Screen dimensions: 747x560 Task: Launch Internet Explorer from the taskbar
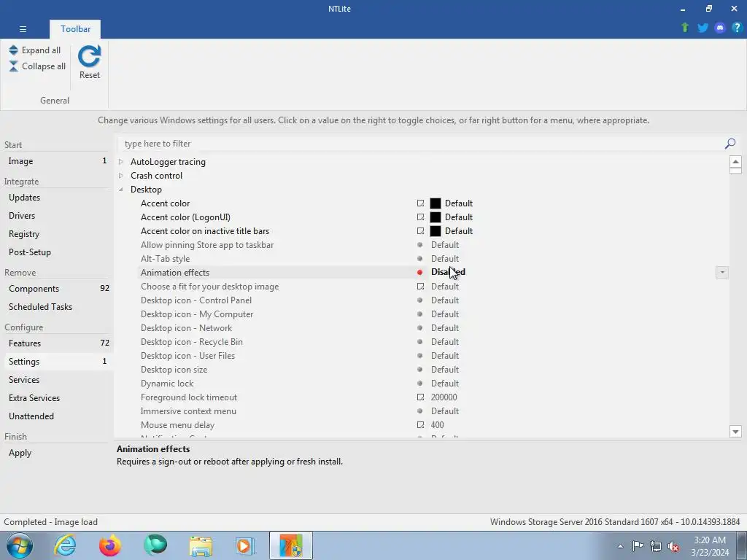tap(65, 545)
